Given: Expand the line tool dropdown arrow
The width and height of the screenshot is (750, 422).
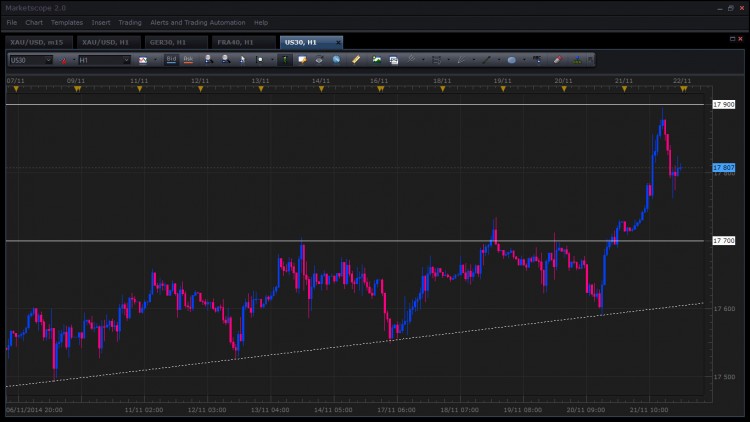Looking at the screenshot, I should [499, 60].
